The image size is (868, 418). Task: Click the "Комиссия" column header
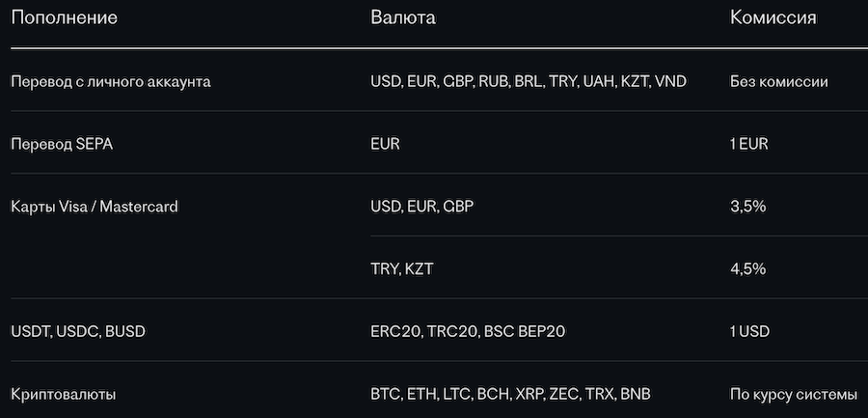[x=773, y=18]
